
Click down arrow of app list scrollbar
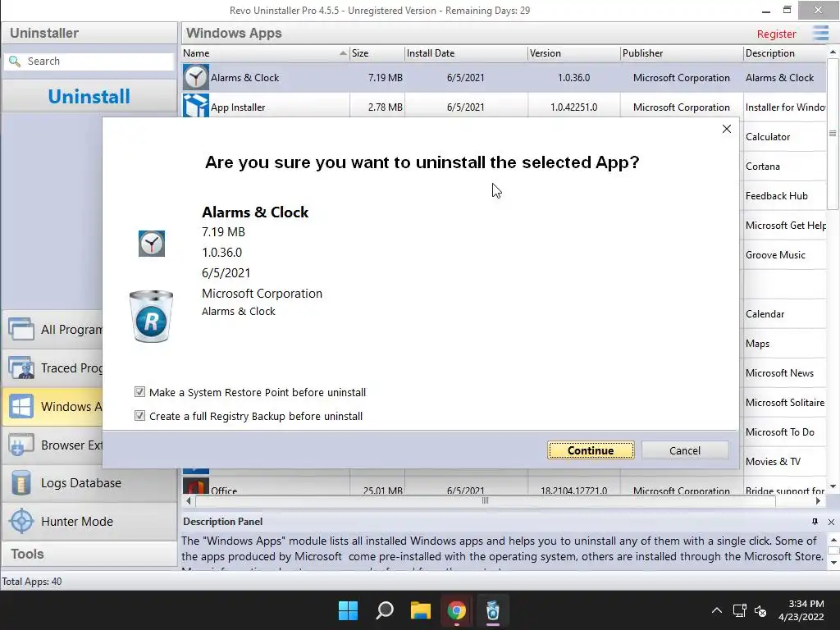pos(833,486)
